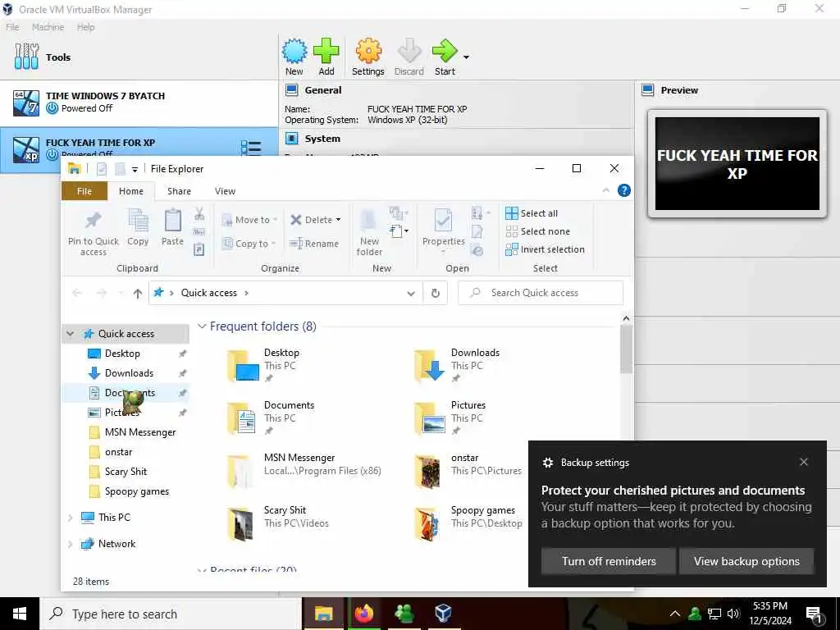Viewport: 840px width, 630px height.
Task: Click Select all in ribbon
Action: point(532,213)
